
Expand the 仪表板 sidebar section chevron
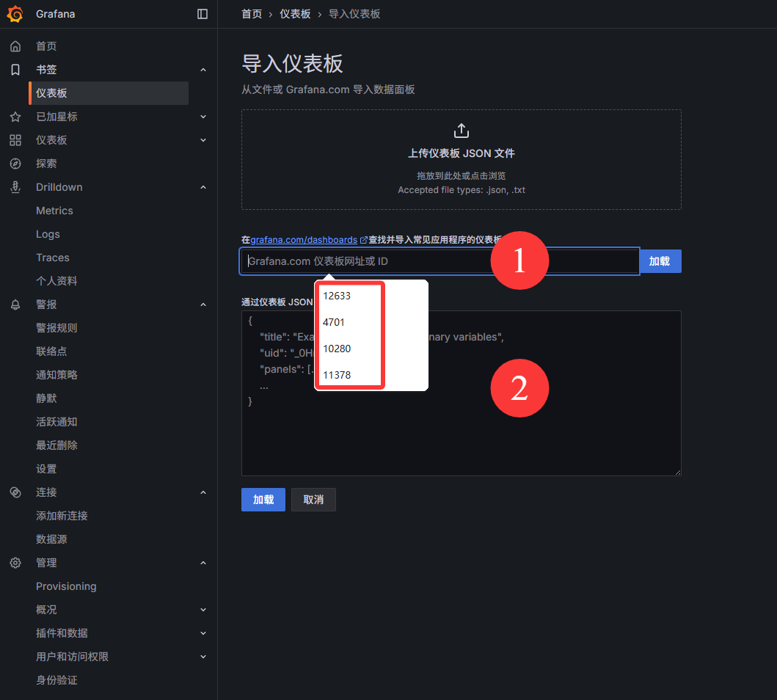point(203,140)
